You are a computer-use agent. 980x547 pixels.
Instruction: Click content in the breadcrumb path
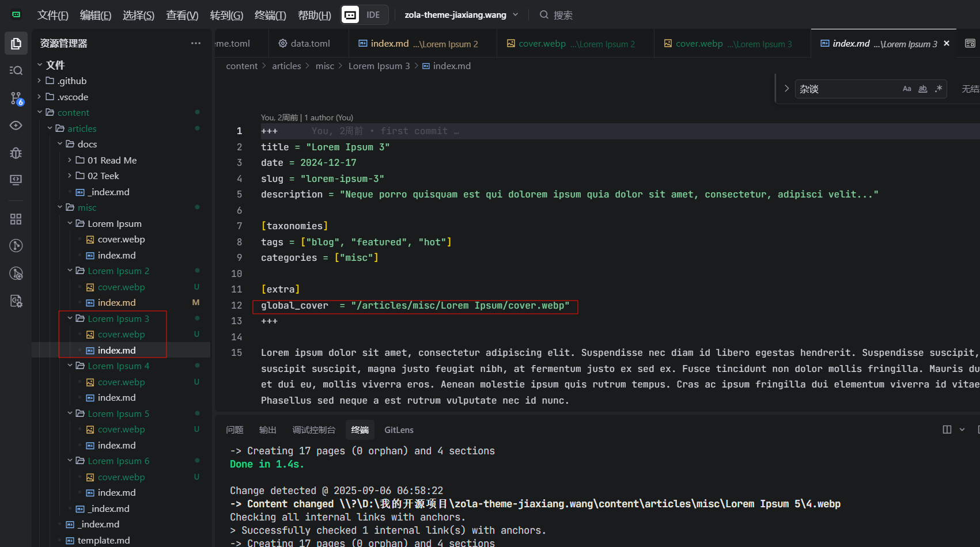(241, 66)
